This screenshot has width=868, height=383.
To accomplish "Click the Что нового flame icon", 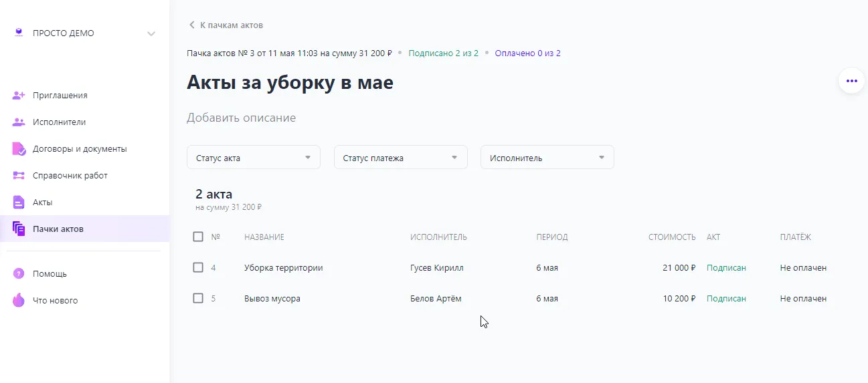I will tap(19, 301).
